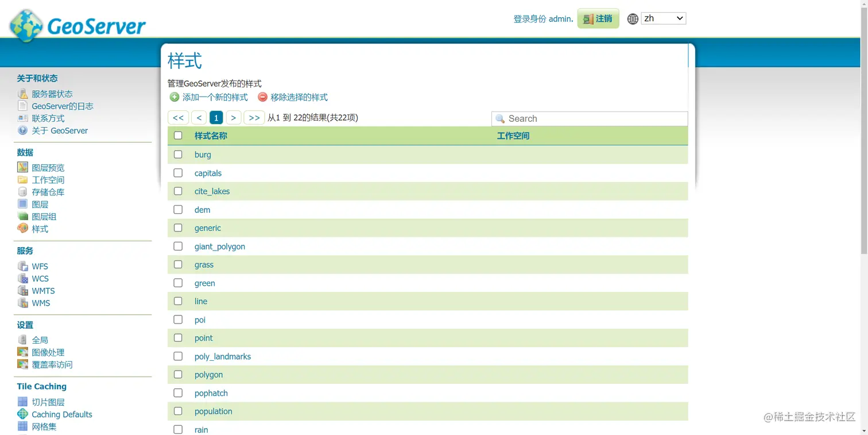Click the globe language icon in header
Image resolution: width=868 pixels, height=435 pixels.
pos(633,19)
